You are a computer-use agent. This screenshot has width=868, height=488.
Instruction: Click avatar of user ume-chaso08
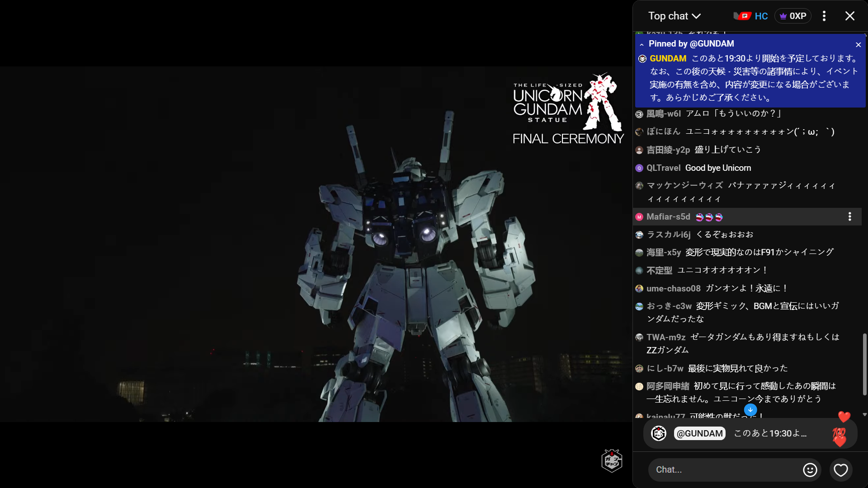tap(639, 288)
